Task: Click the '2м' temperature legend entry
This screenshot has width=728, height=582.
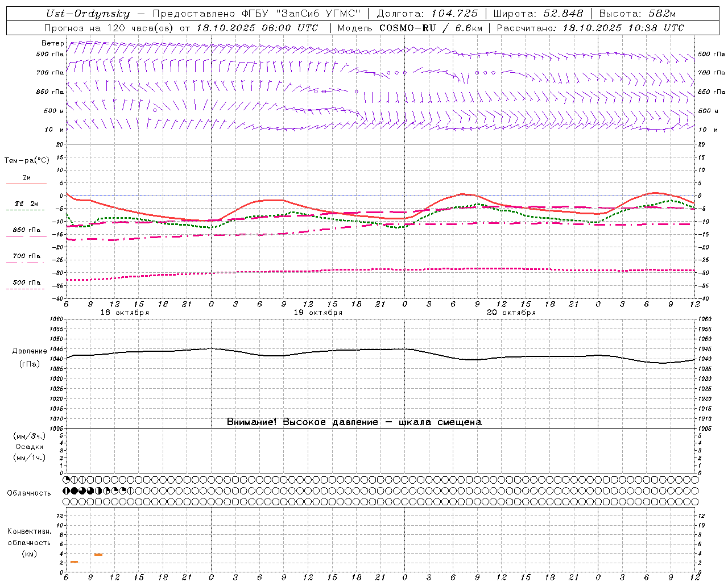Action: tap(27, 178)
